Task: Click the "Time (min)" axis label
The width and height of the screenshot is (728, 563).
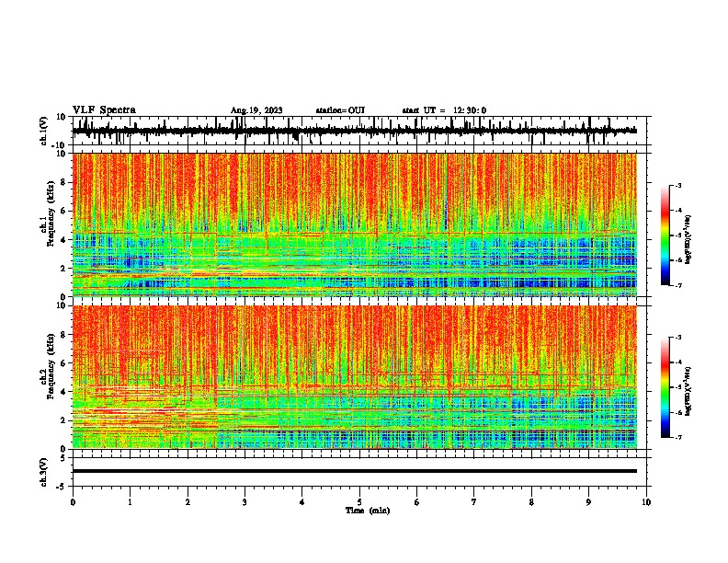Action: 368,511
